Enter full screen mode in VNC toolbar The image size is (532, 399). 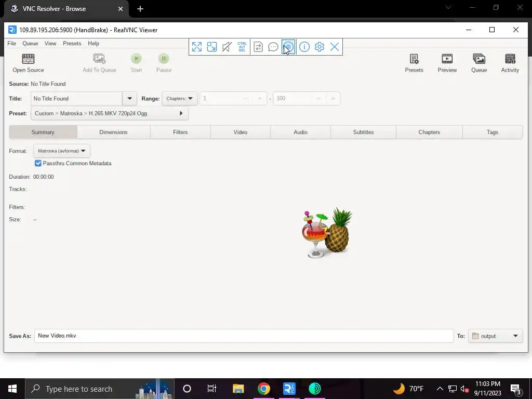(197, 47)
